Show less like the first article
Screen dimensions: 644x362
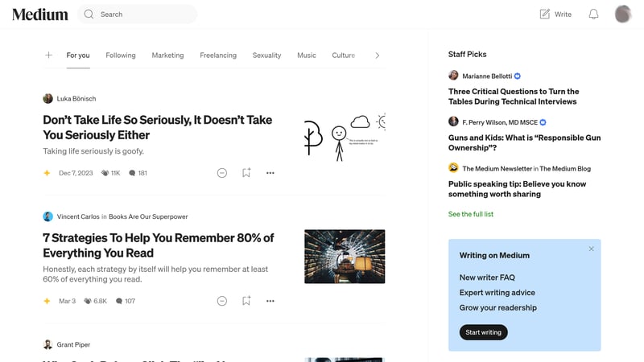tap(222, 173)
